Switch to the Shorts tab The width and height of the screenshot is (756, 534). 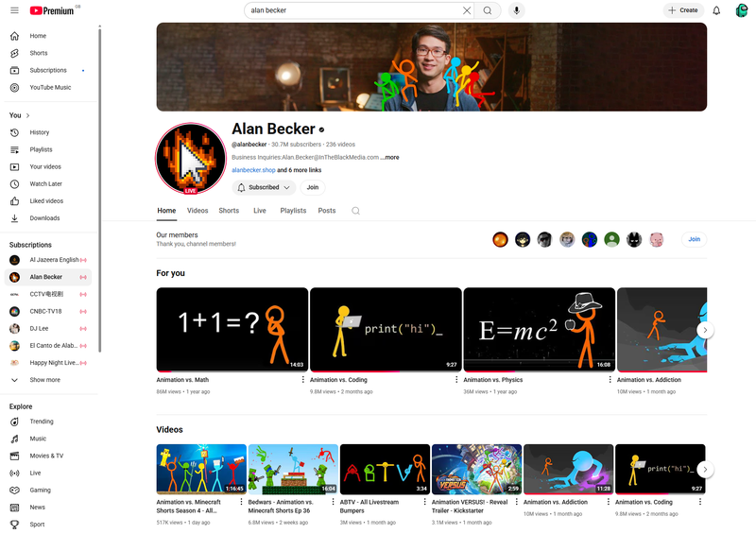click(229, 211)
